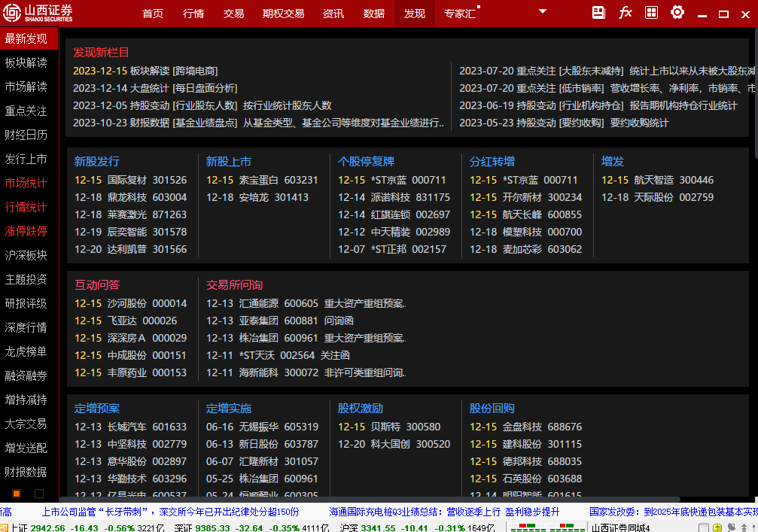Viewport: 758px width, 532px height.
Task: Open the 新股发行 section heading
Action: 96,161
